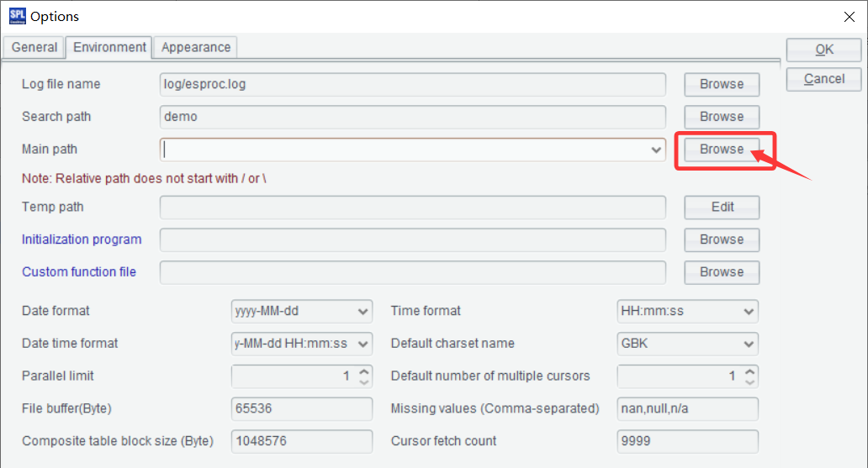Switch to the General tab
Screen dimensions: 868x468
34,47
